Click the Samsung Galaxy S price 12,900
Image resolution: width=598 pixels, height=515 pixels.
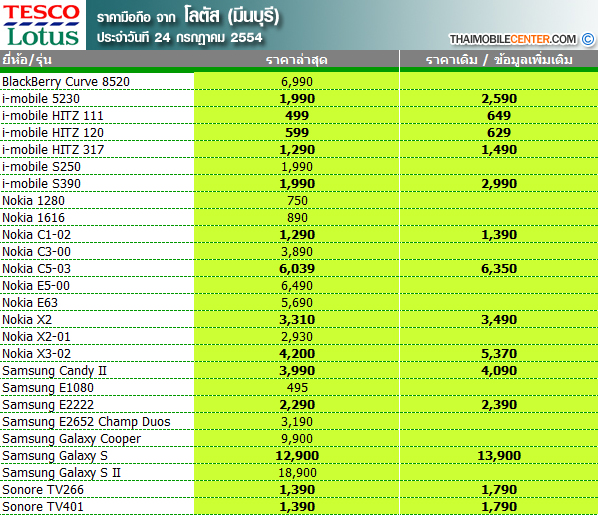click(297, 455)
